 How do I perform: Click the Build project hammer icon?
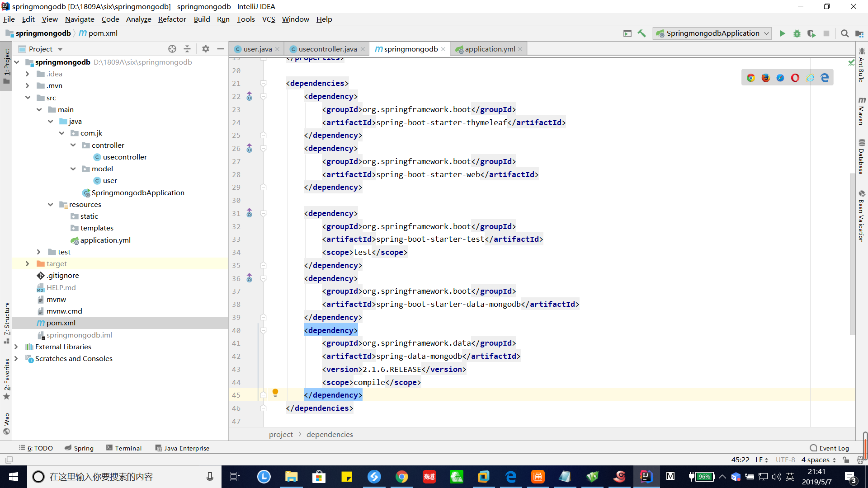642,33
